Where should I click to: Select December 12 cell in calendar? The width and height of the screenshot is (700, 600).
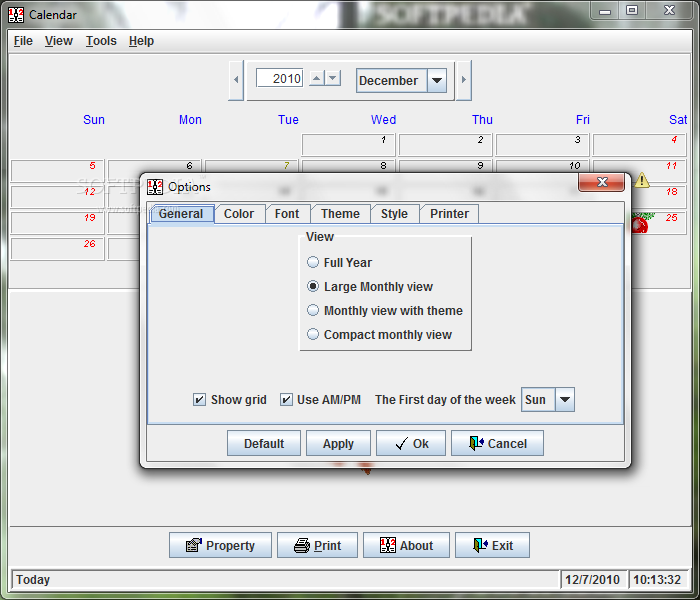(57, 197)
